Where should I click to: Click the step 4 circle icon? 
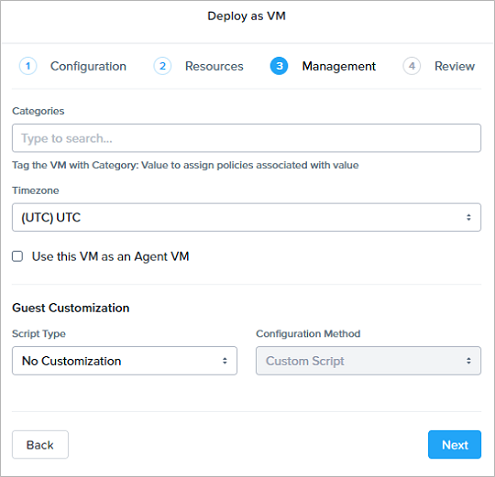click(x=412, y=66)
